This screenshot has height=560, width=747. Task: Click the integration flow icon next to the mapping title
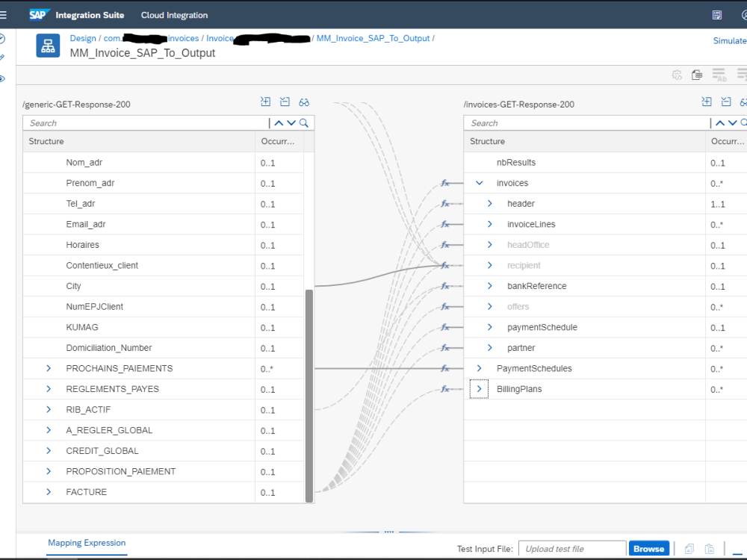click(x=48, y=46)
